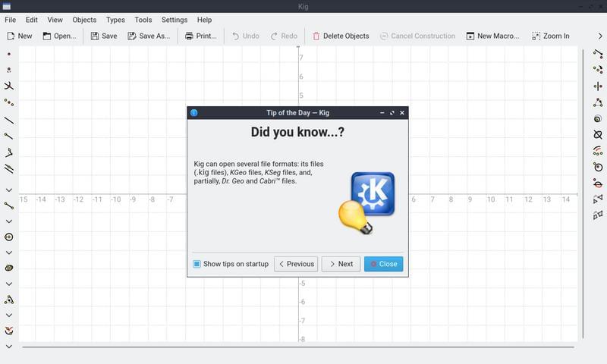Select the line tool in left toolbar
The image size is (607, 364).
9,120
